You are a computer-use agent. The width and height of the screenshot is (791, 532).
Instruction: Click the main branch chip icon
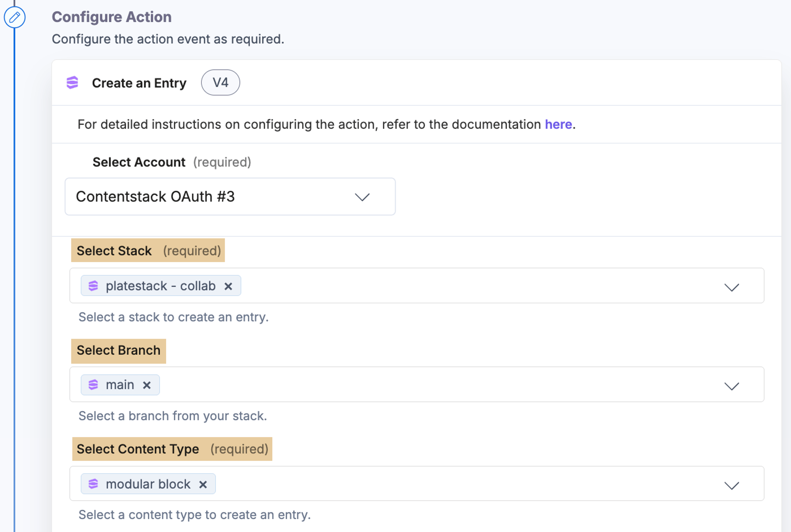[93, 385]
